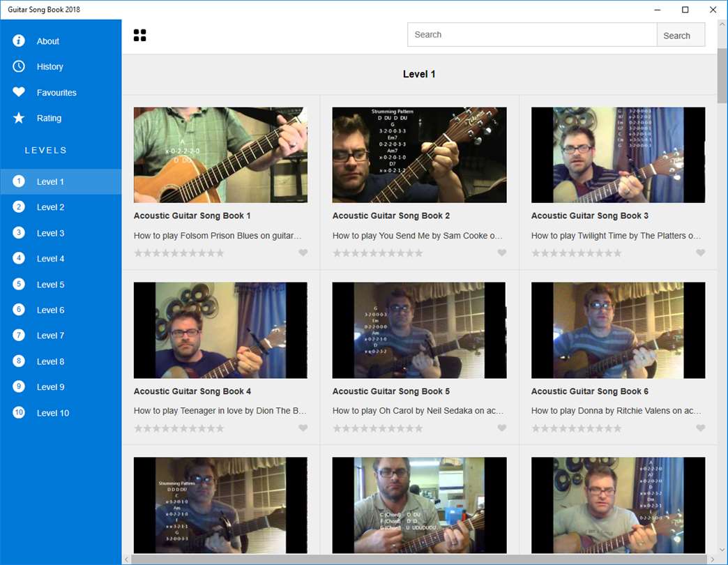Click the Level 7 number badge

click(19, 336)
